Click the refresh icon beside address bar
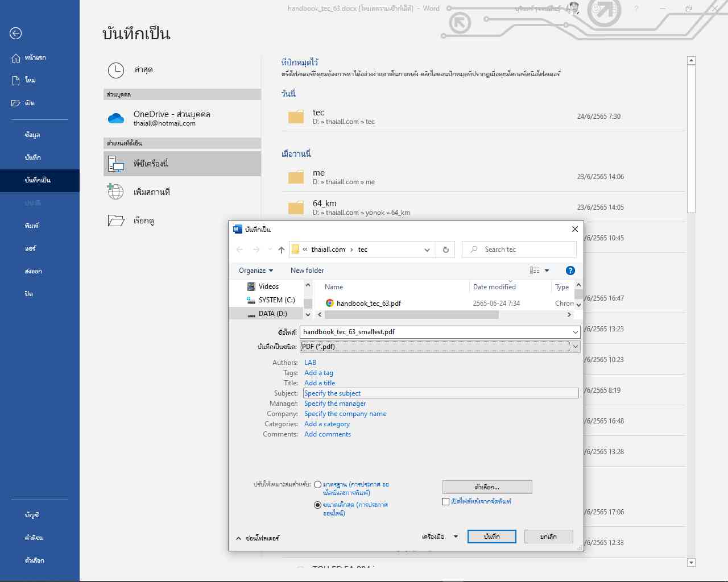This screenshot has width=728, height=582. pyautogui.click(x=446, y=250)
